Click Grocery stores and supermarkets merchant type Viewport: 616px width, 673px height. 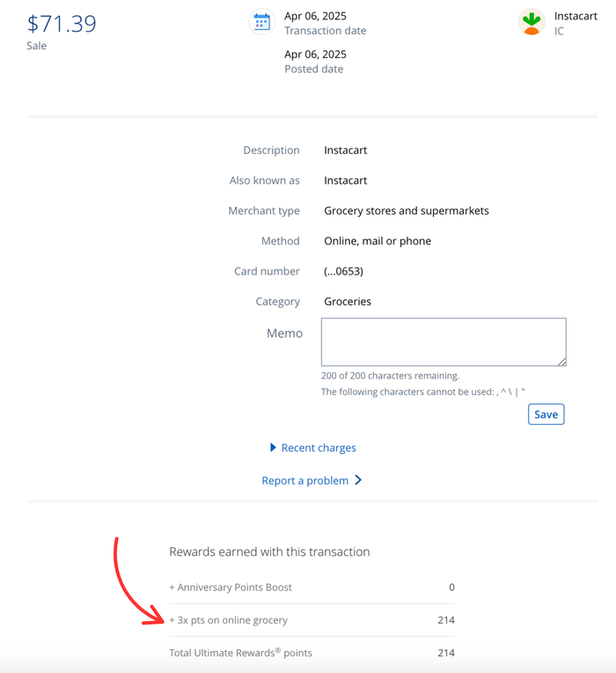tap(407, 211)
